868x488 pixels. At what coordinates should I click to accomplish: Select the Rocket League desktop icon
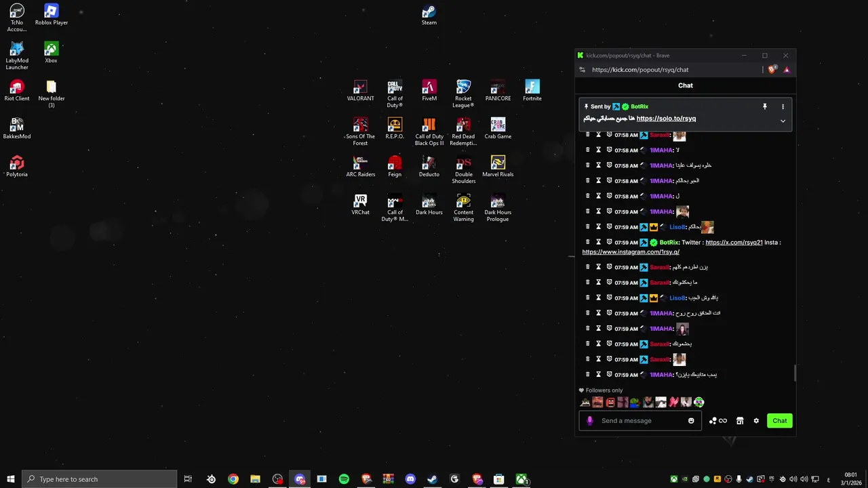(x=463, y=94)
